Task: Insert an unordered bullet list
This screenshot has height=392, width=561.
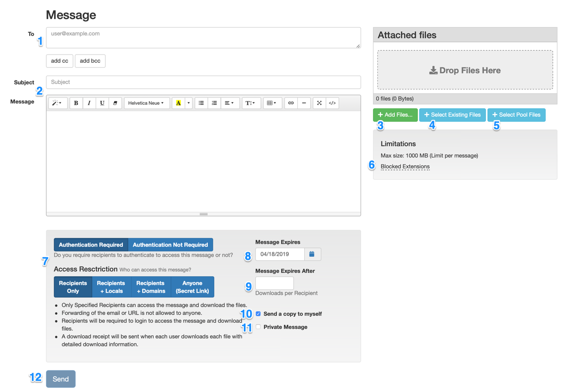Action: pos(201,103)
